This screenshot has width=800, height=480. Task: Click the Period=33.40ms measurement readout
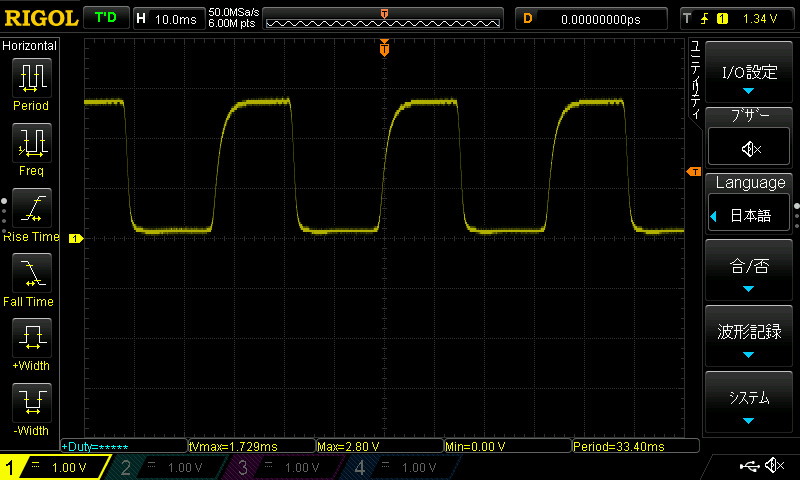coord(636,446)
